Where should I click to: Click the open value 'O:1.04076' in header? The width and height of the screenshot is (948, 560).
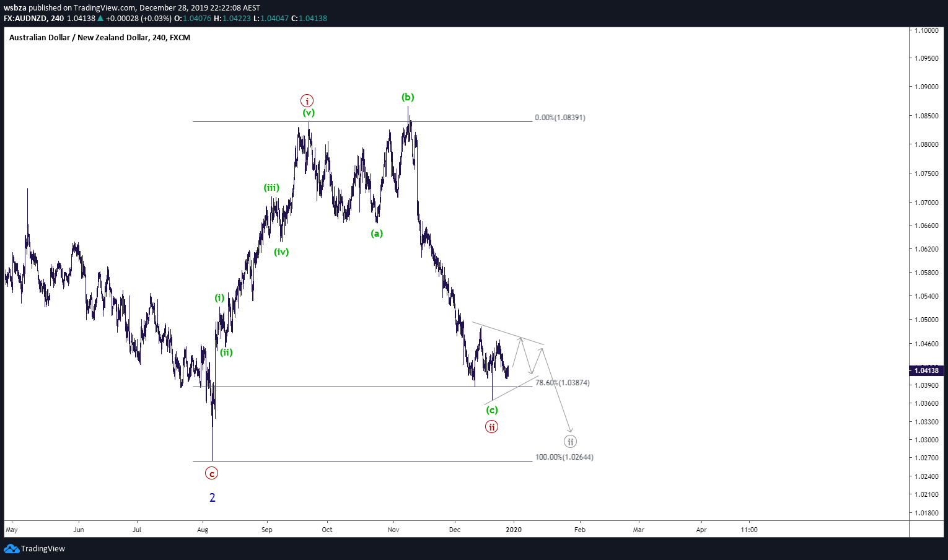(x=193, y=19)
